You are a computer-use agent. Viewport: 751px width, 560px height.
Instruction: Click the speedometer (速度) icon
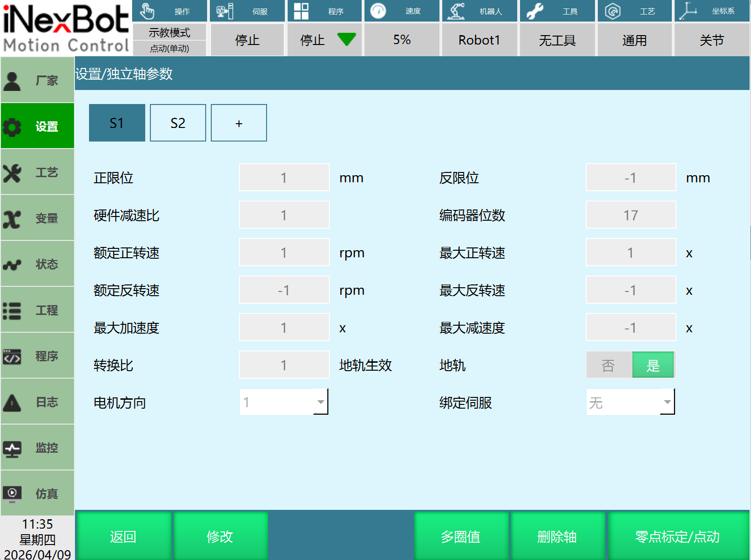coord(378,11)
